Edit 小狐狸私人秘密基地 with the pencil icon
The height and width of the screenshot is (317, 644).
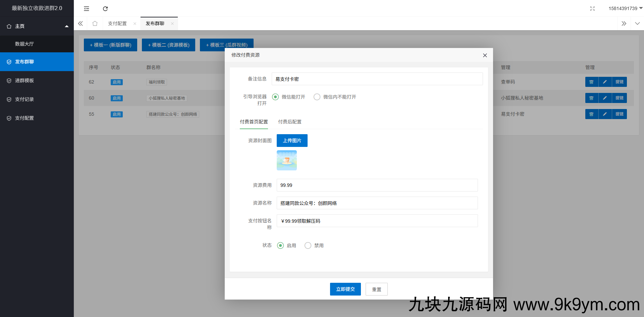(x=605, y=98)
